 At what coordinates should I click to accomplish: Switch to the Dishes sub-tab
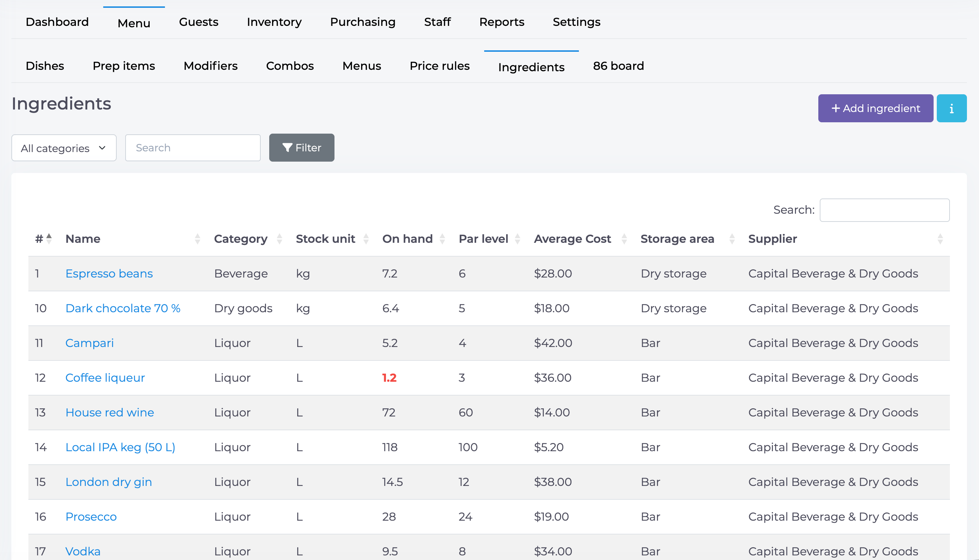45,66
